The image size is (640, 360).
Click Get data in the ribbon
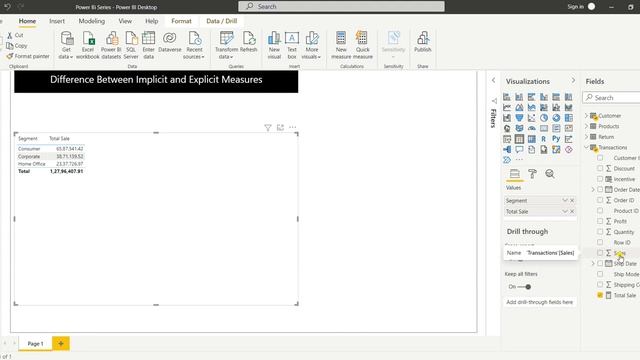click(66, 45)
